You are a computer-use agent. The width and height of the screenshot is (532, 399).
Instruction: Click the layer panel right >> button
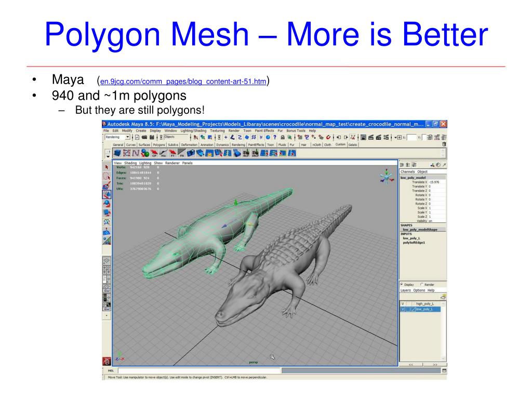(435, 365)
